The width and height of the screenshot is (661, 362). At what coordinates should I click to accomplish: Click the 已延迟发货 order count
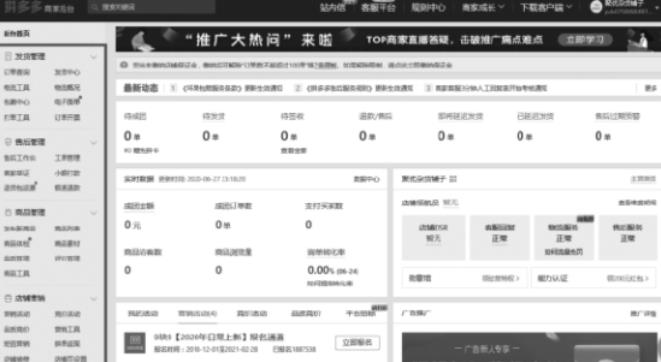525,136
